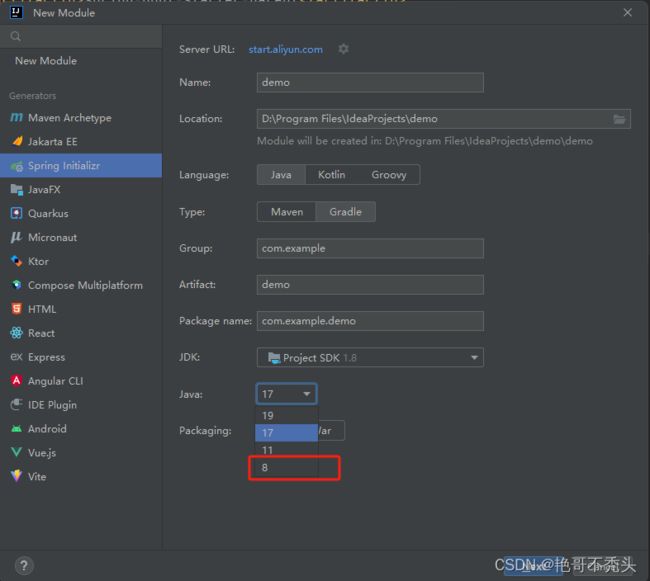
Task: Click the Express ex icon
Action: tap(16, 357)
